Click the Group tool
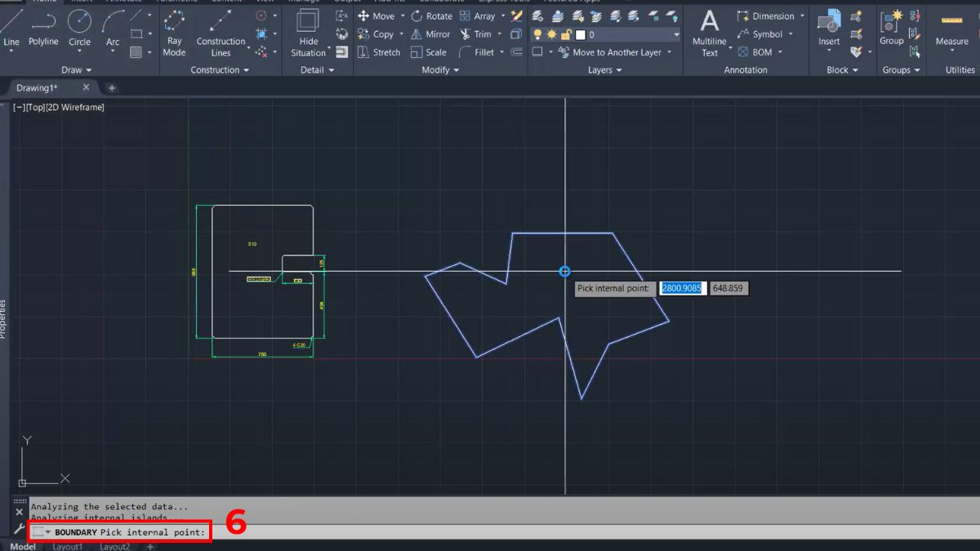This screenshot has width=980, height=551. [892, 29]
